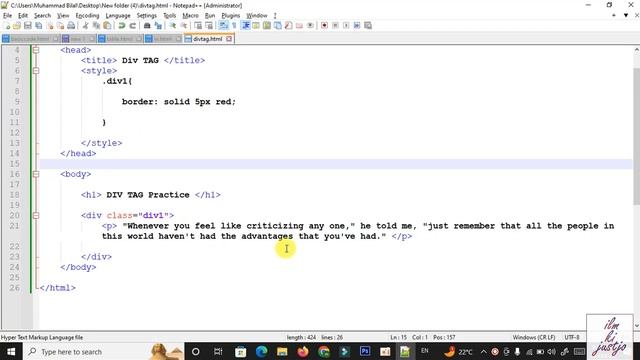
Task: Collapse the style block fold marker
Action: click(36, 71)
